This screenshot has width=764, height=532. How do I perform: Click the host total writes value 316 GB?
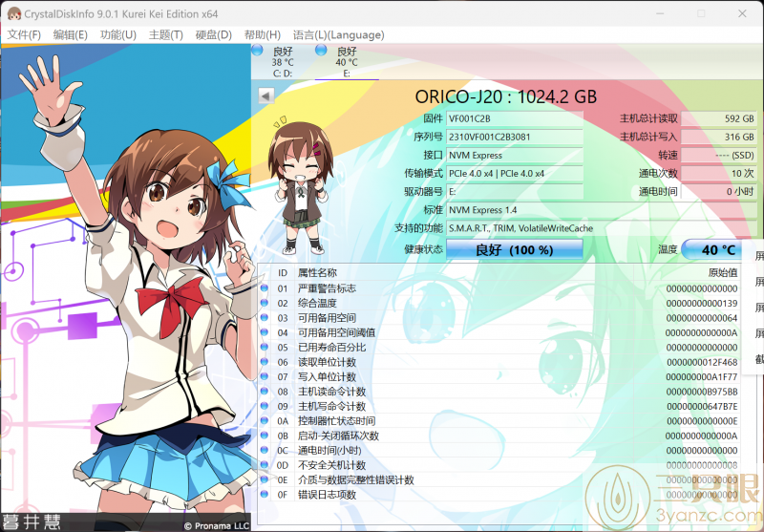[719, 137]
